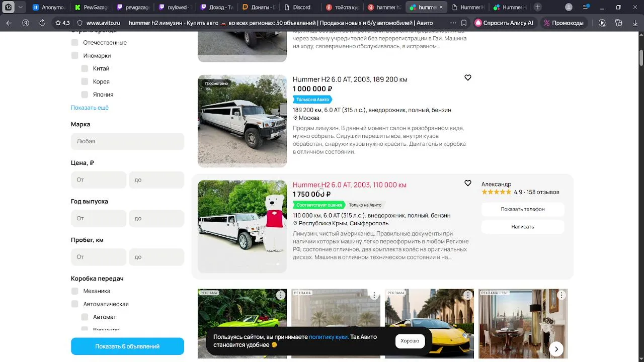Add a new tab with plus button

click(538, 7)
